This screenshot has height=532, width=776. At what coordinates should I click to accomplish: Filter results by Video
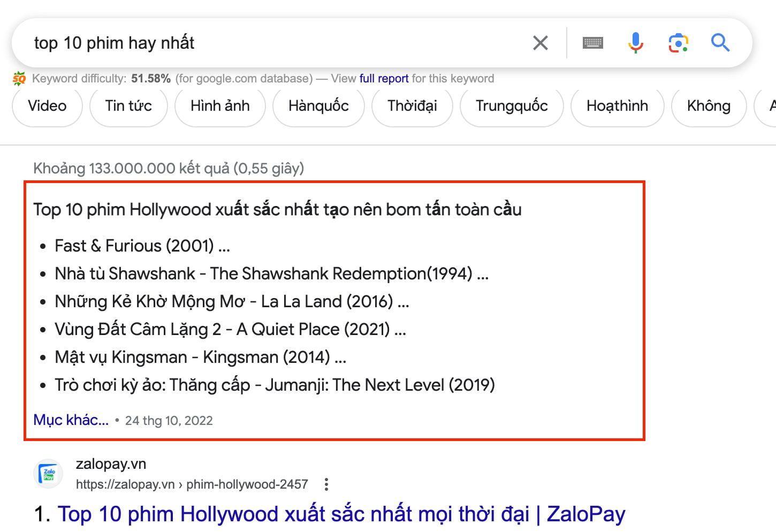pos(47,106)
